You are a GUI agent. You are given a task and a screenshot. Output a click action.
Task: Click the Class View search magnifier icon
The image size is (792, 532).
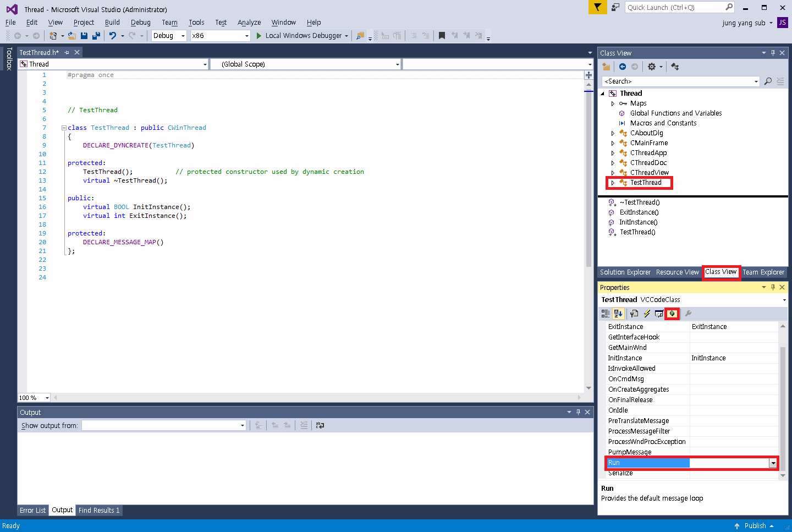(x=768, y=81)
